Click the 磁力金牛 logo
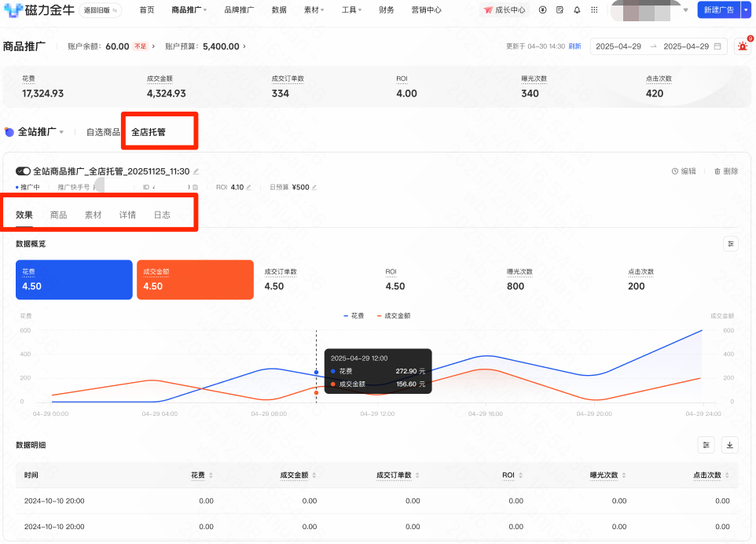Viewport: 756px width, 544px height. [x=39, y=9]
